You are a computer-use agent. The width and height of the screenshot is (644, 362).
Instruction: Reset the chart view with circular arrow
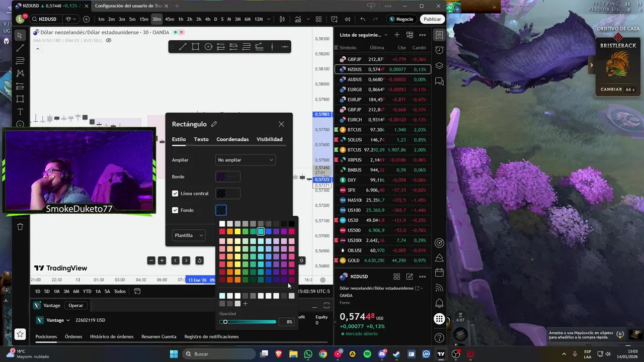[199, 260]
